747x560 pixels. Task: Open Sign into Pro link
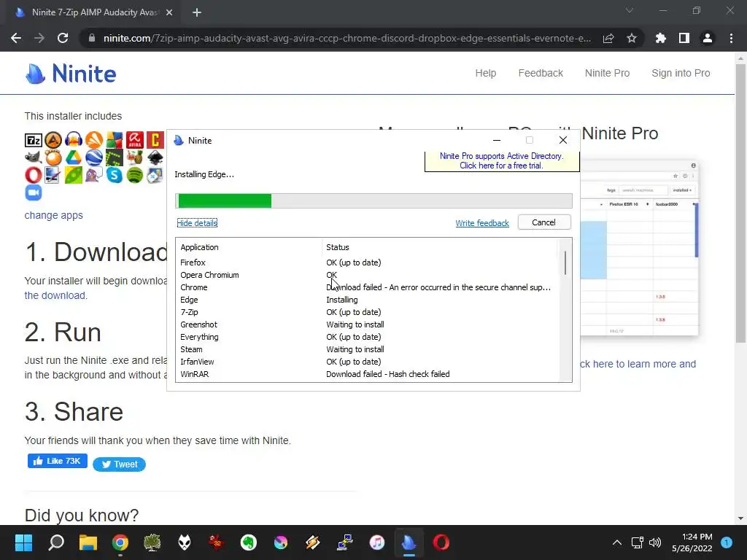[681, 73]
